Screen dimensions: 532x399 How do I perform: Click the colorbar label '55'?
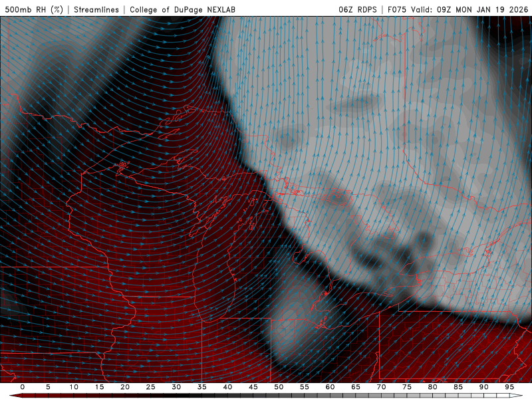305,387
